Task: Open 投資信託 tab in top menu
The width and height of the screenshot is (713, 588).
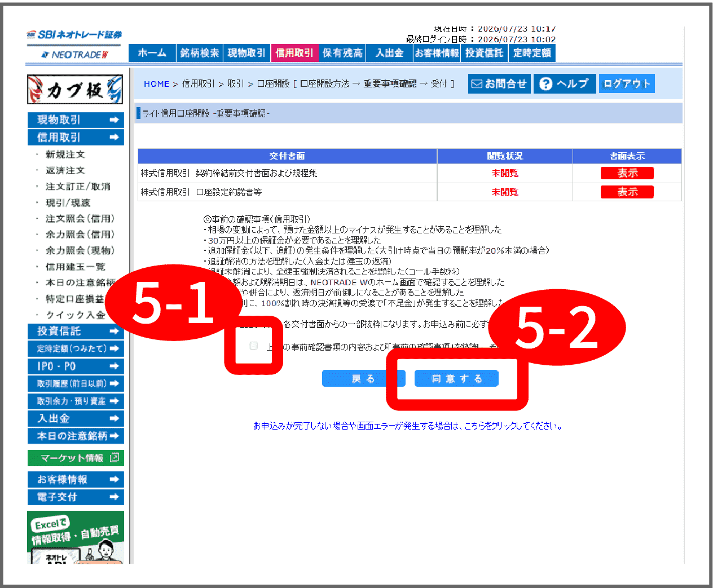Action: pyautogui.click(x=484, y=53)
